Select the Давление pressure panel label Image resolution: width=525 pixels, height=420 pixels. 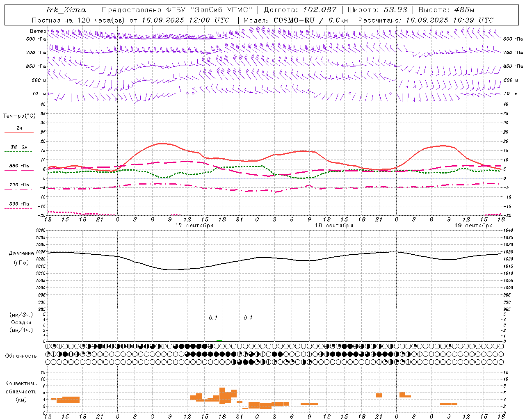click(21, 253)
